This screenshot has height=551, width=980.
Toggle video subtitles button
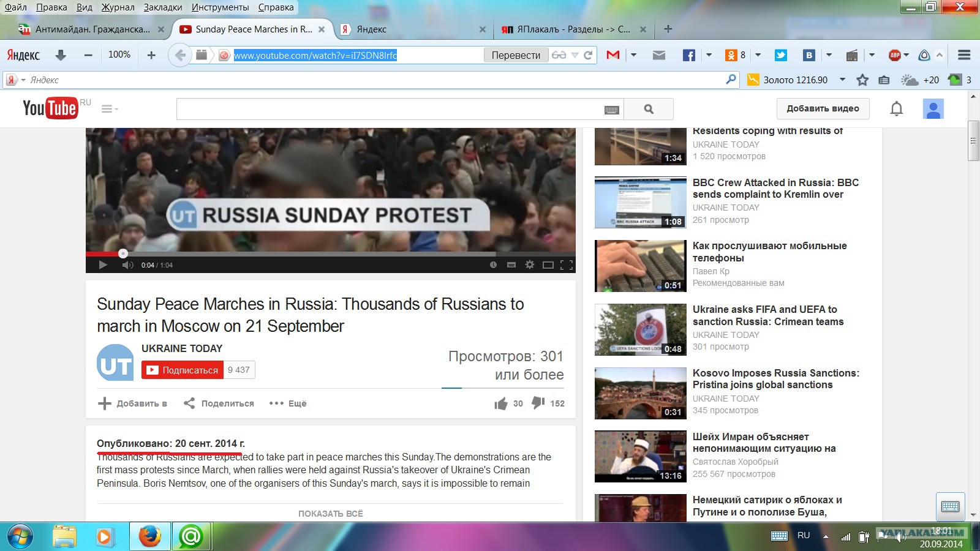point(511,264)
